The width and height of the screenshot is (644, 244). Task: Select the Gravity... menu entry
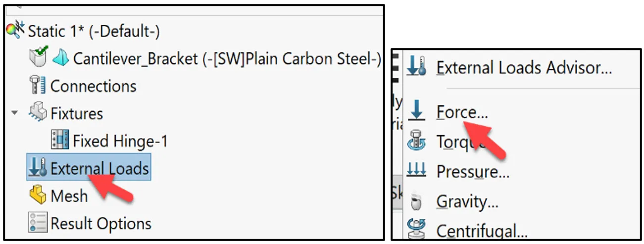click(467, 201)
